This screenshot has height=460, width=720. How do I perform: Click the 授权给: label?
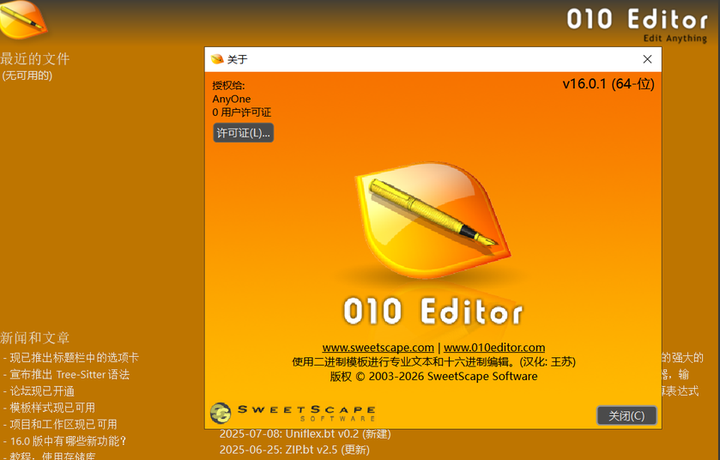point(228,85)
